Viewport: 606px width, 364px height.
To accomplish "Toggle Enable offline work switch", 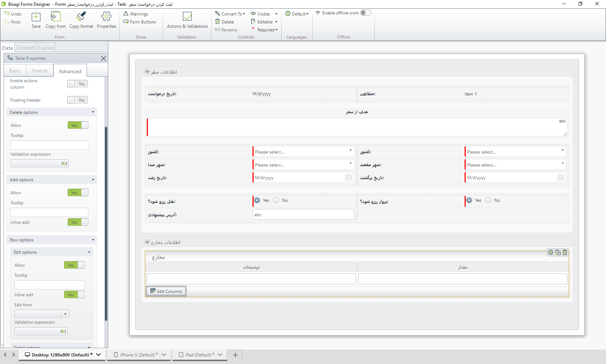I will (365, 13).
